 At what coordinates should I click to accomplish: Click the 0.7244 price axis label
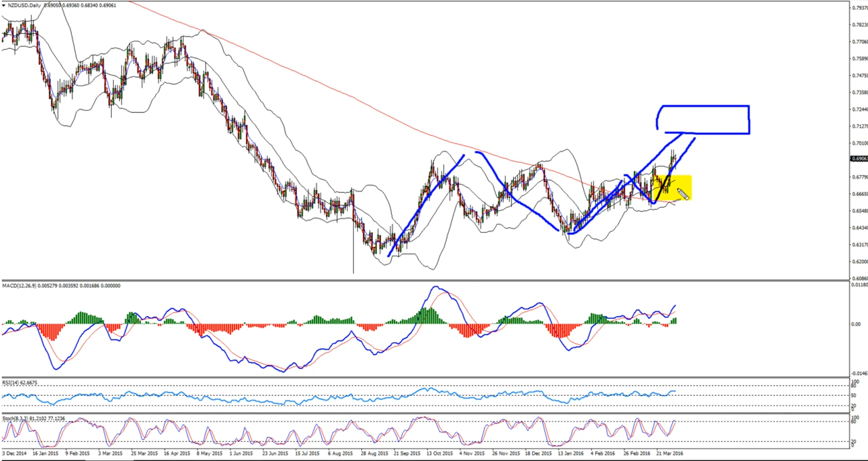point(859,109)
